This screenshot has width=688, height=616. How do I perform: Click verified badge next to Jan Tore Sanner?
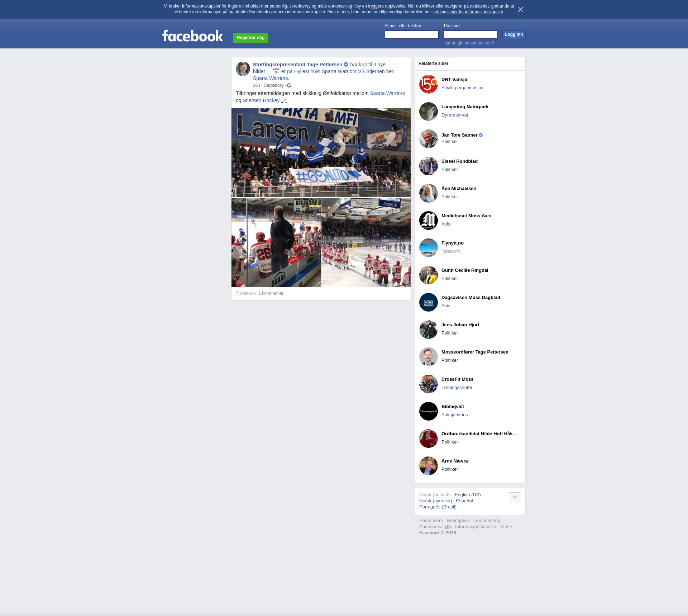[x=481, y=135]
